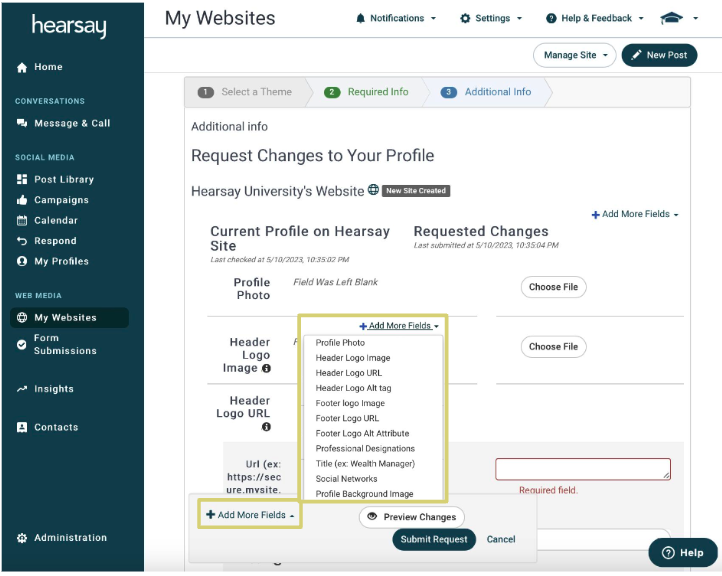Click the Cancel link
Image resolution: width=722 pixels, height=576 pixels.
click(x=501, y=539)
